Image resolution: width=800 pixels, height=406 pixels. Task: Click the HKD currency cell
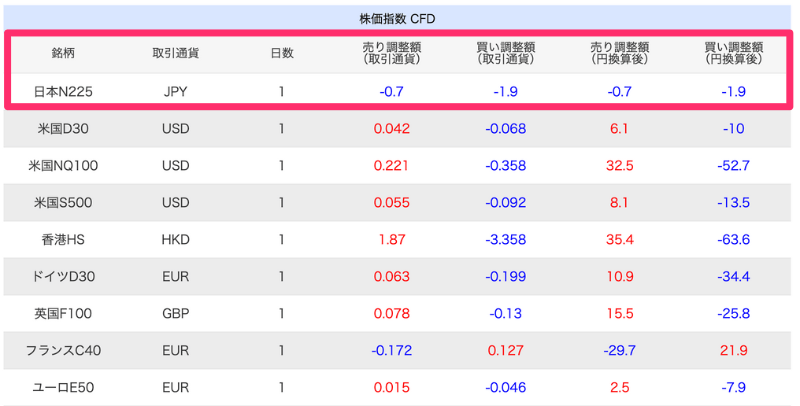[x=175, y=240]
